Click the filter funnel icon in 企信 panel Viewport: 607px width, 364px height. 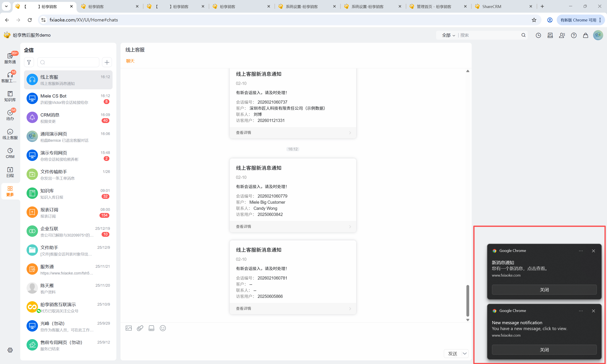pyautogui.click(x=29, y=62)
